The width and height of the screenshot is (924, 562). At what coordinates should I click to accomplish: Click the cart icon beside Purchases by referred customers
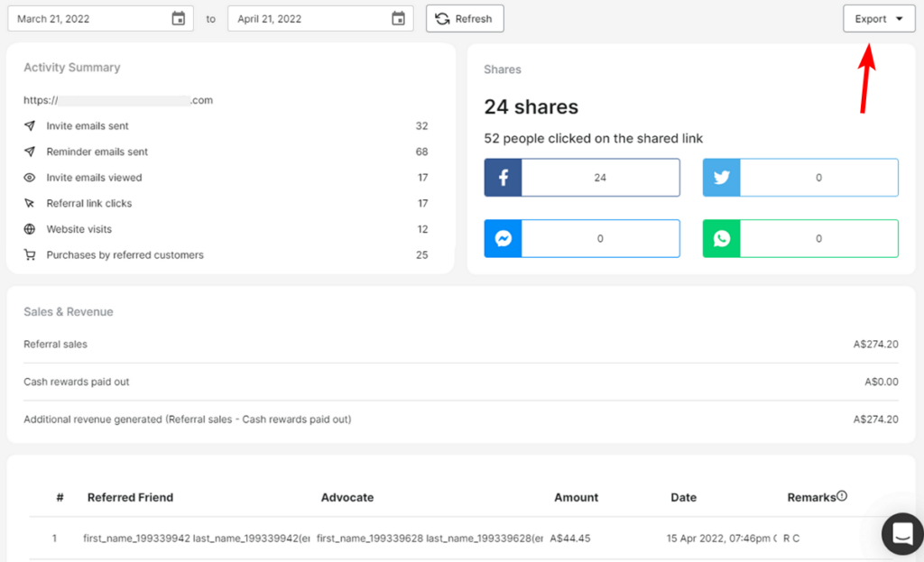point(30,254)
